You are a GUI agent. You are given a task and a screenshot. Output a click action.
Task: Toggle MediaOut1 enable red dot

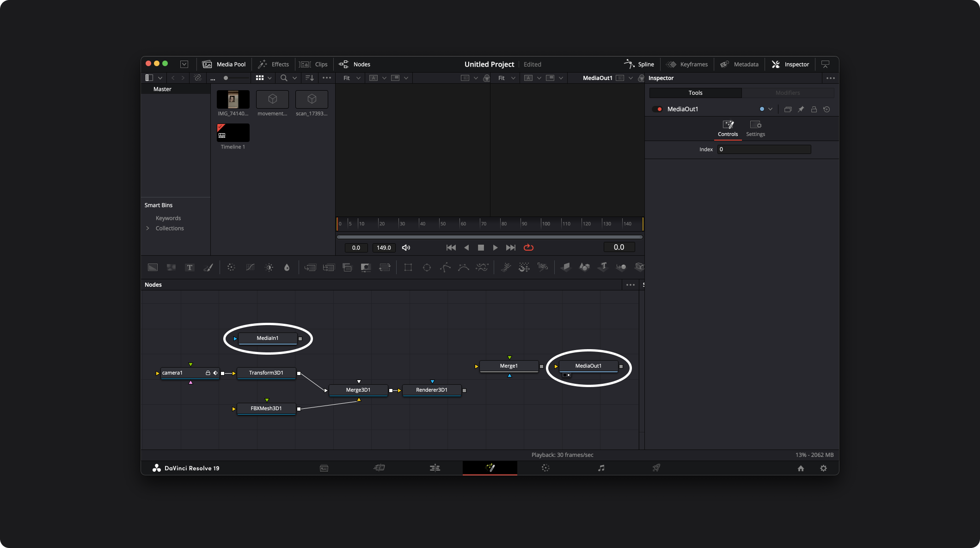click(x=660, y=109)
